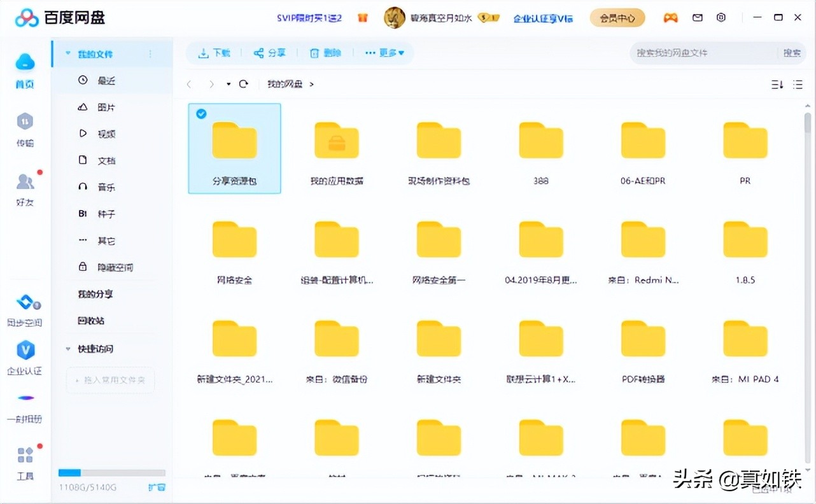Open the message inbox icon

696,17
